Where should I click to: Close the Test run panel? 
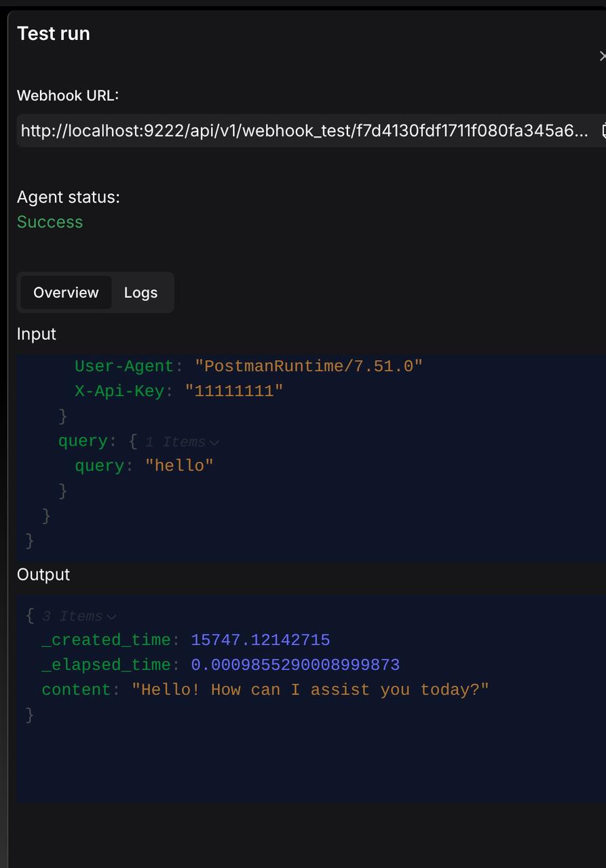pyautogui.click(x=603, y=56)
